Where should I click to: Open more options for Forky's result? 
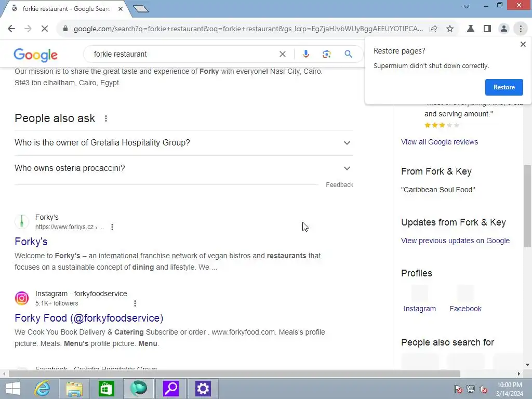(x=112, y=227)
